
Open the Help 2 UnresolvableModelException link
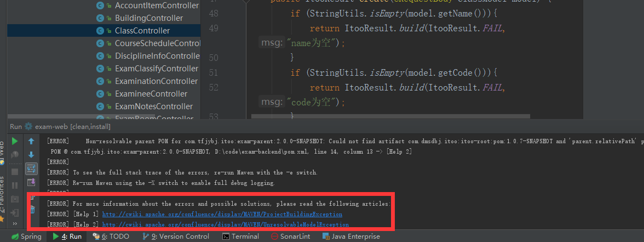(x=226, y=225)
